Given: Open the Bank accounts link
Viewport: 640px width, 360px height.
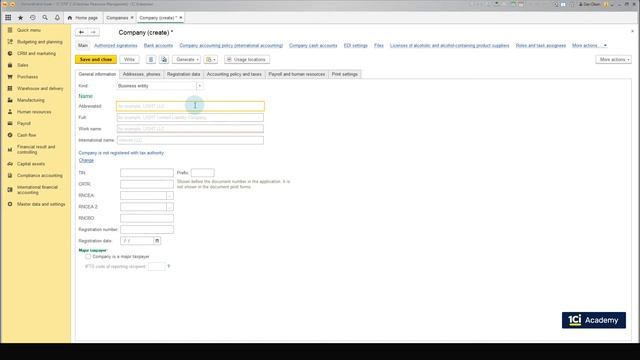Looking at the screenshot, I should 158,46.
